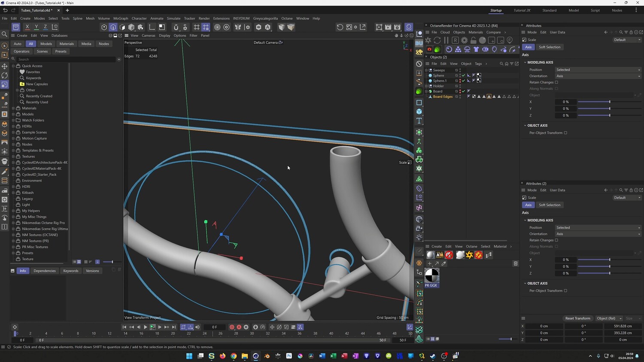Lock the X axis in top toolbar
Screen dimensions: 644x362
(x=27, y=27)
